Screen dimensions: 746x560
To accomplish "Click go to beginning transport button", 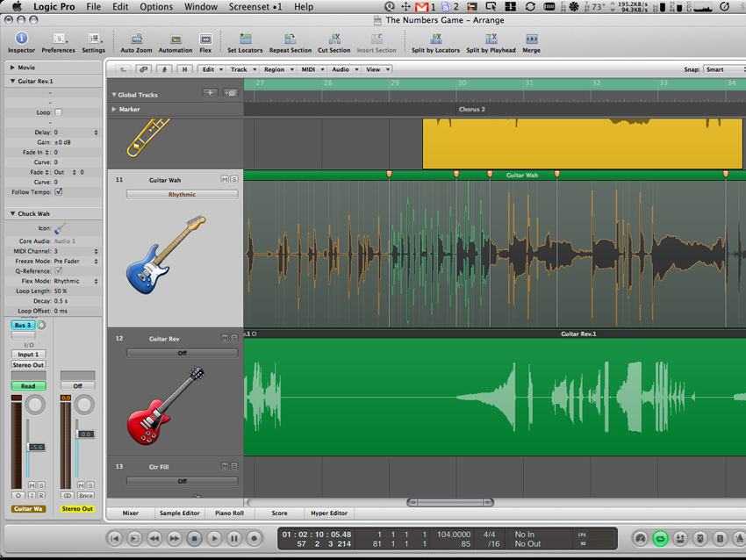I will pyautogui.click(x=115, y=539).
